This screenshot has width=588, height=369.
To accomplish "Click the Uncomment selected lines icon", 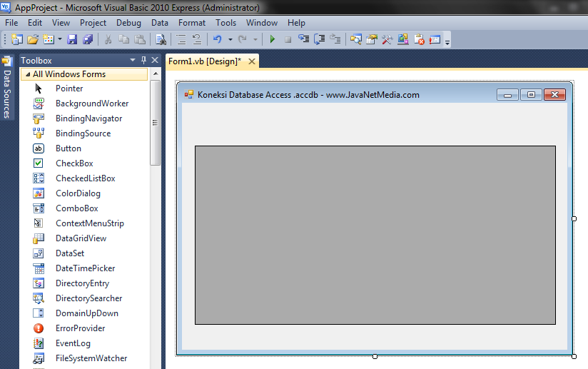I will pos(197,39).
